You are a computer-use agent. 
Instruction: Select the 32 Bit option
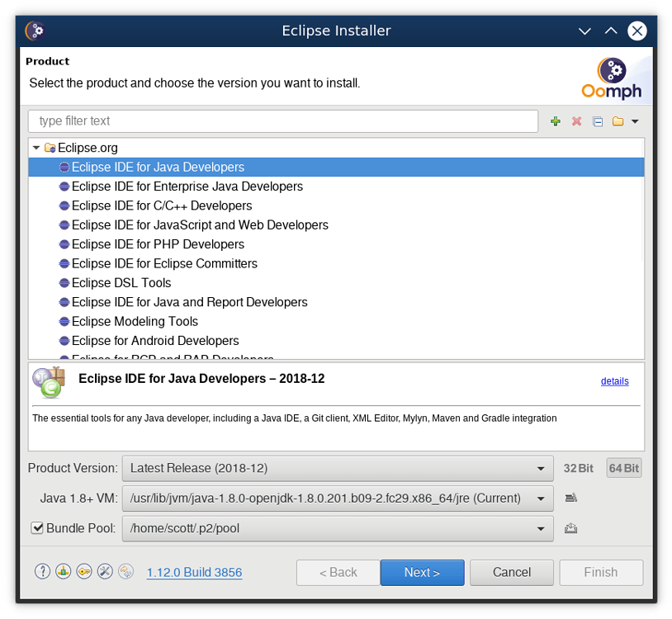(578, 467)
